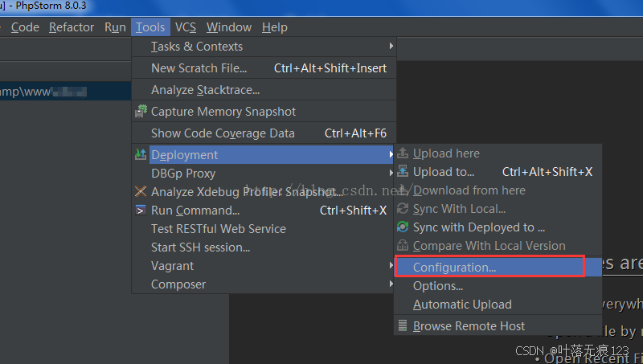Expand Tasks & Contexts submenu
Image resolution: width=643 pixels, height=364 pixels.
coord(264,47)
